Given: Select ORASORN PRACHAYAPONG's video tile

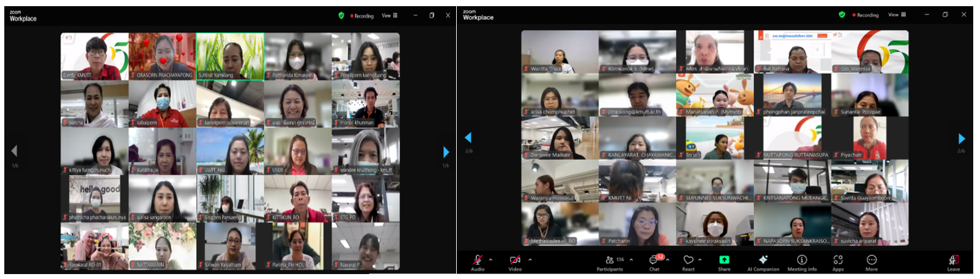Looking at the screenshot, I should click(x=162, y=56).
